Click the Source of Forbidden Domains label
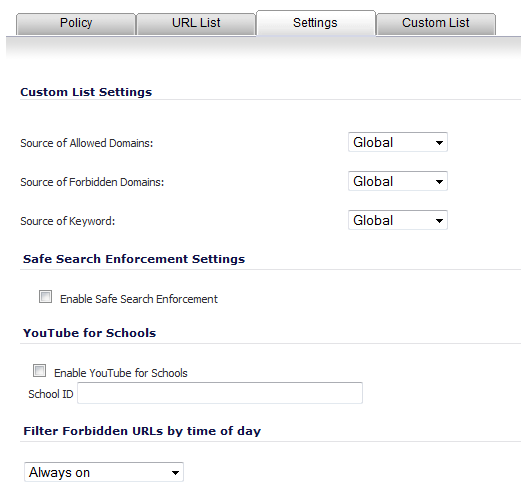 pyautogui.click(x=92, y=182)
